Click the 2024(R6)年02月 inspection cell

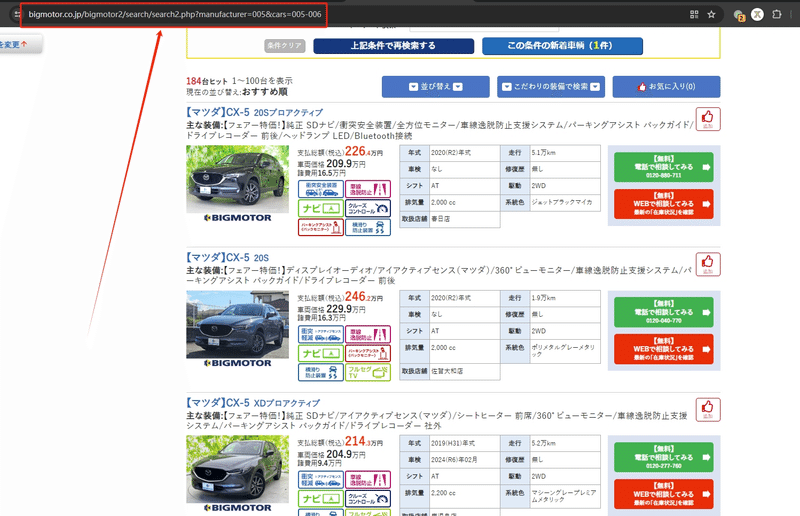464,460
